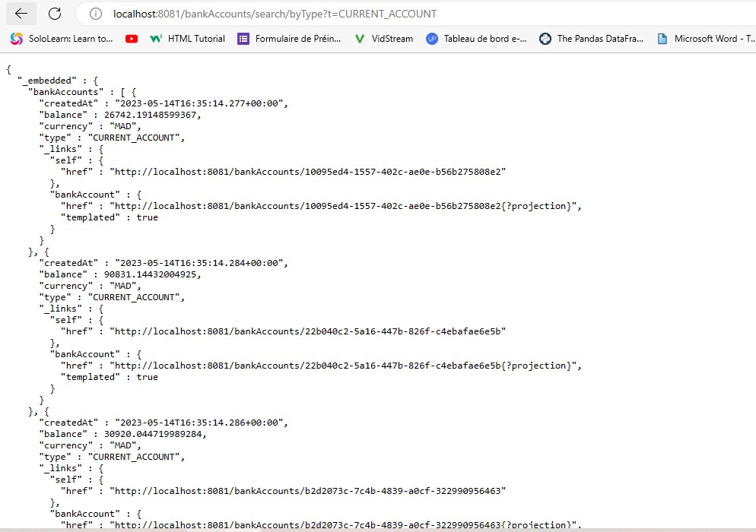Open the Tableau de bord bookmark

coord(475,38)
